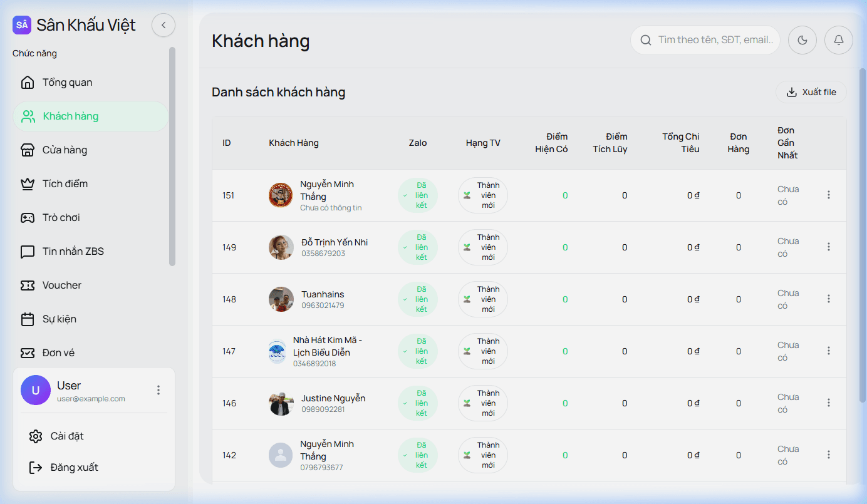Screen dimensions: 867x504
Task: Click the Trò chơi gamepad icon
Action: tap(28, 218)
